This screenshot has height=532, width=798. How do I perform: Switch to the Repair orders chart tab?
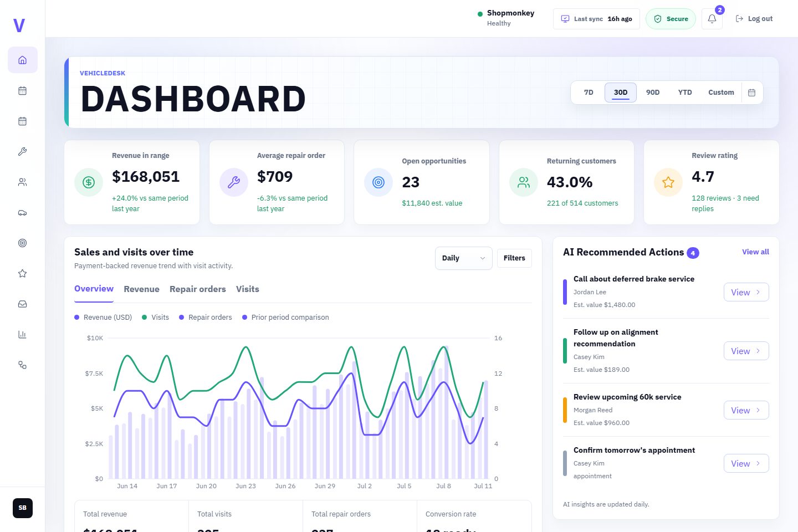pyautogui.click(x=198, y=289)
